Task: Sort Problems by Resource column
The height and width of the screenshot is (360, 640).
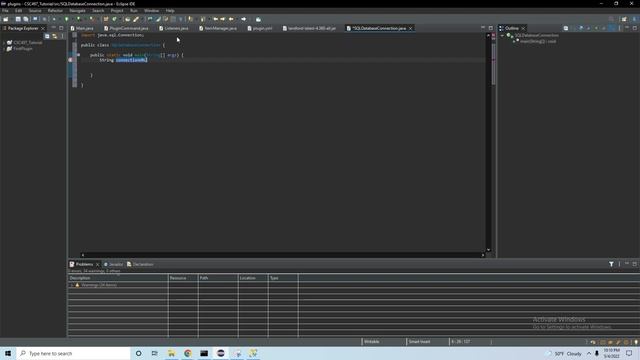Action: point(183,278)
